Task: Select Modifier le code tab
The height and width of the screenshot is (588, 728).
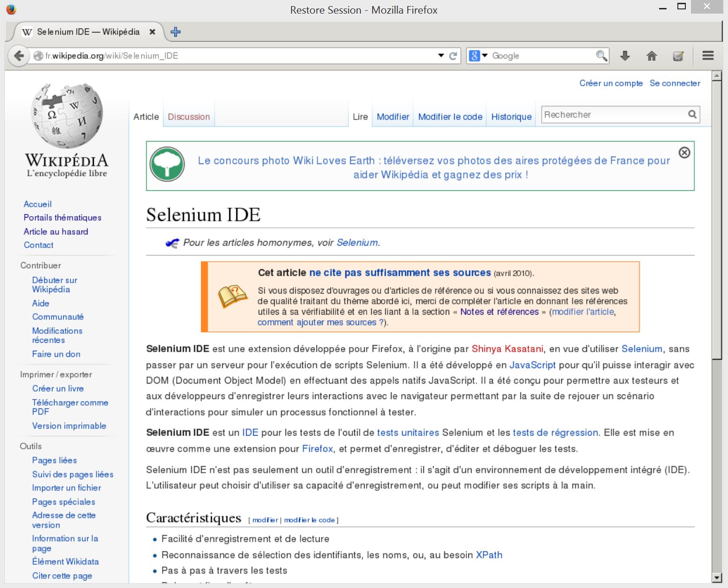Action: tap(450, 117)
